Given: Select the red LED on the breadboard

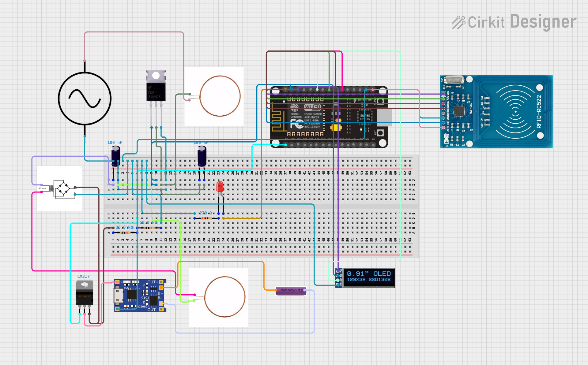Looking at the screenshot, I should (x=220, y=187).
